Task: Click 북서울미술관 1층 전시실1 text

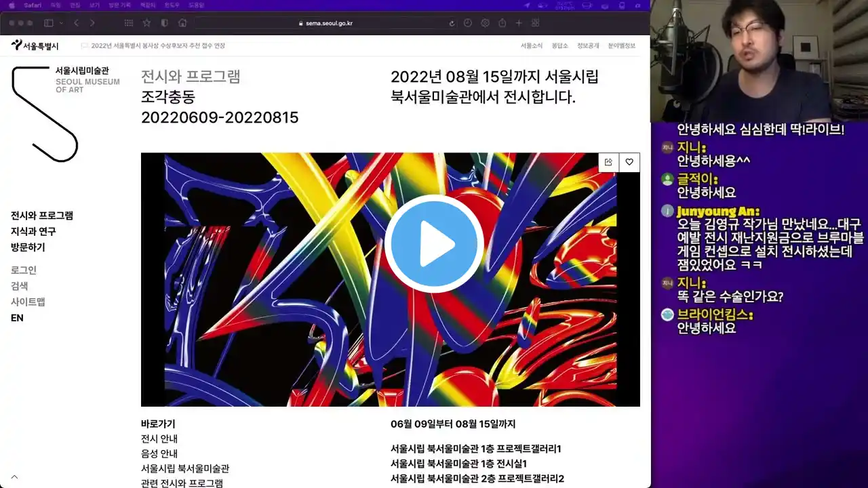Action: tap(458, 464)
